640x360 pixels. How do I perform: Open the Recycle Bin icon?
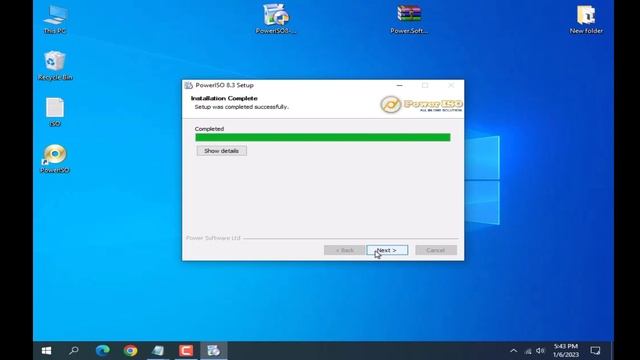[x=55, y=65]
